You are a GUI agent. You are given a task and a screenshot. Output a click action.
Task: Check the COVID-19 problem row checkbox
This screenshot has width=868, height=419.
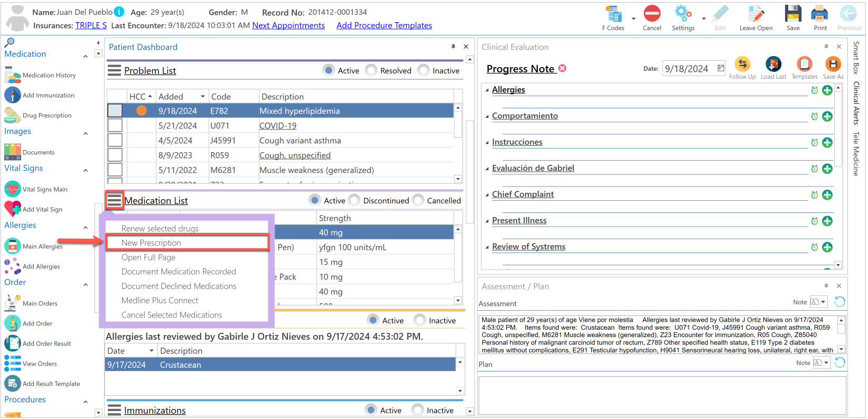pyautogui.click(x=115, y=125)
